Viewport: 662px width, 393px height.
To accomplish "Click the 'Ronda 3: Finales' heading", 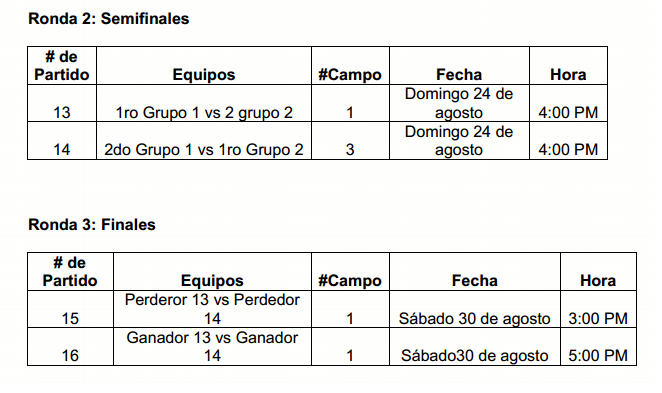I will (x=92, y=225).
